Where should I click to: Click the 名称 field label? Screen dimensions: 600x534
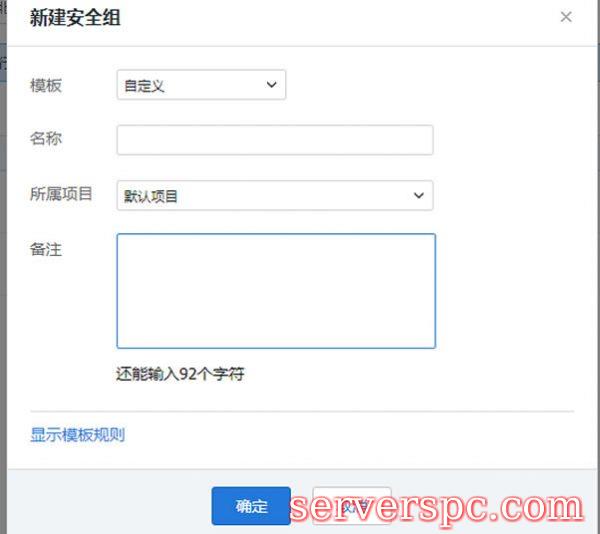pos(46,138)
